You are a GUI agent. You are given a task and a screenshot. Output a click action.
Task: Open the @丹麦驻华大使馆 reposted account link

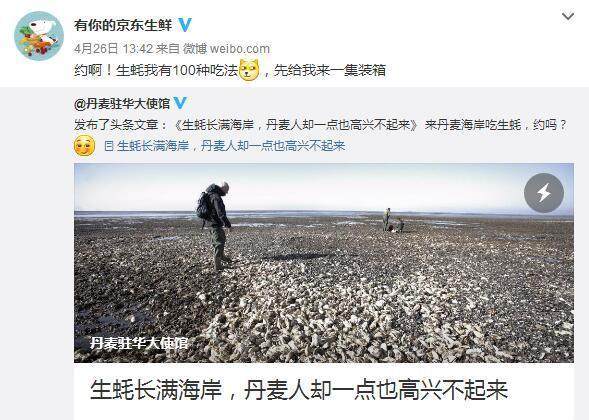pyautogui.click(x=122, y=104)
